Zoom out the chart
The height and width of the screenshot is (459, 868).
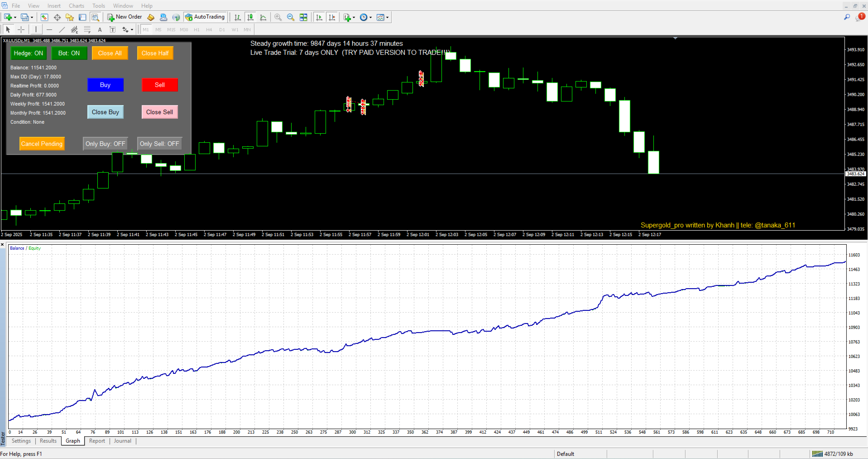click(291, 17)
